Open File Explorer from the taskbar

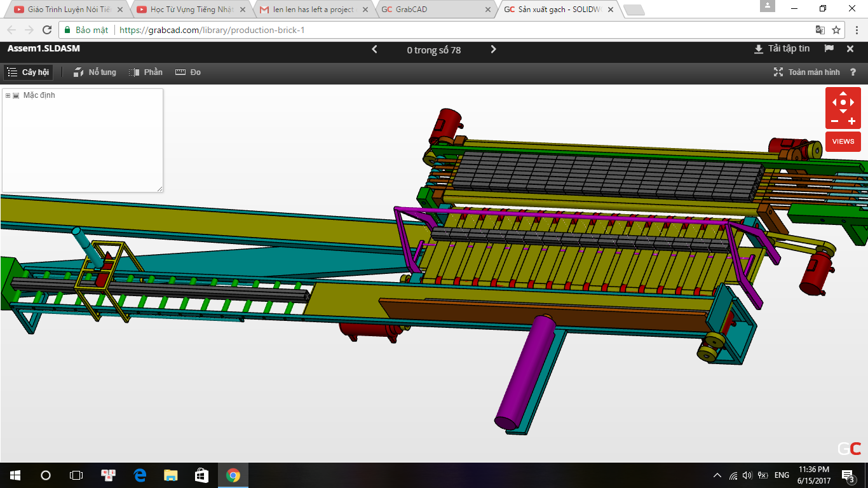pyautogui.click(x=171, y=475)
